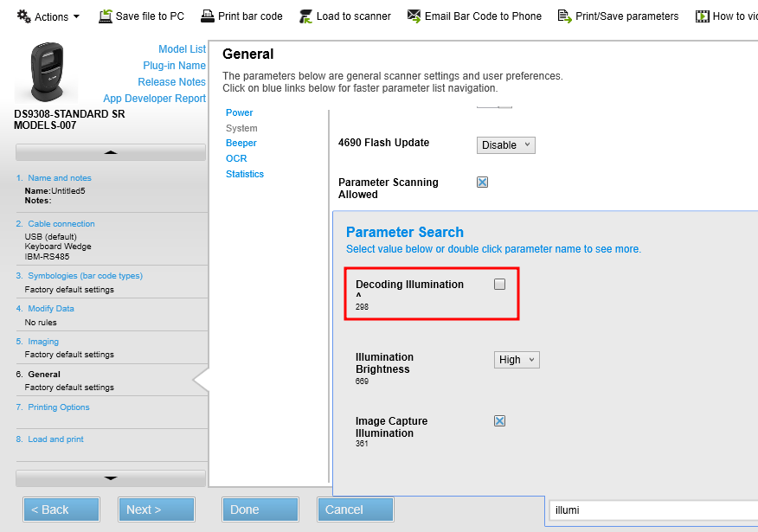Screen dimensions: 758x532
Task: Toggle Parameter Scanning Allowed checkbox
Action: [x=483, y=183]
